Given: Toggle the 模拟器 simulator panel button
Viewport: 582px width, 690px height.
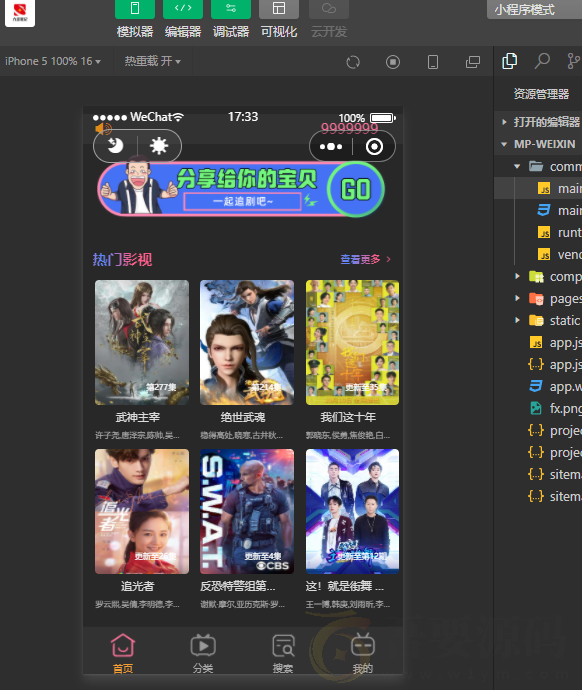Looking at the screenshot, I should pos(135,9).
